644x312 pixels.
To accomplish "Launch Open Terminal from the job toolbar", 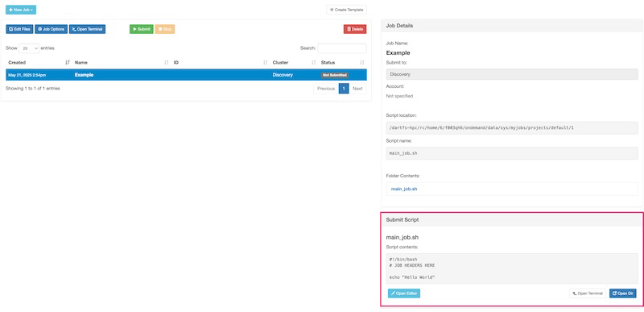I will (x=87, y=29).
